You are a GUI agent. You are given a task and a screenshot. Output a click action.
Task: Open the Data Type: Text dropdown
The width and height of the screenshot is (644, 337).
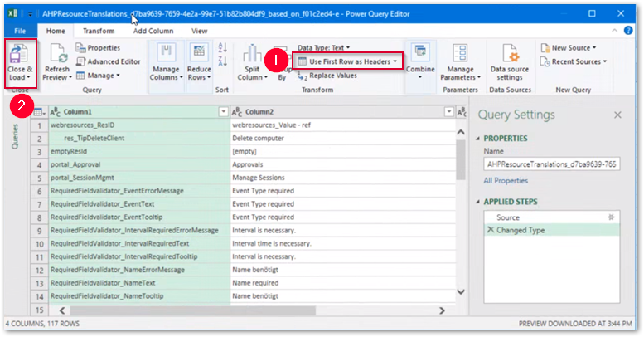[323, 48]
